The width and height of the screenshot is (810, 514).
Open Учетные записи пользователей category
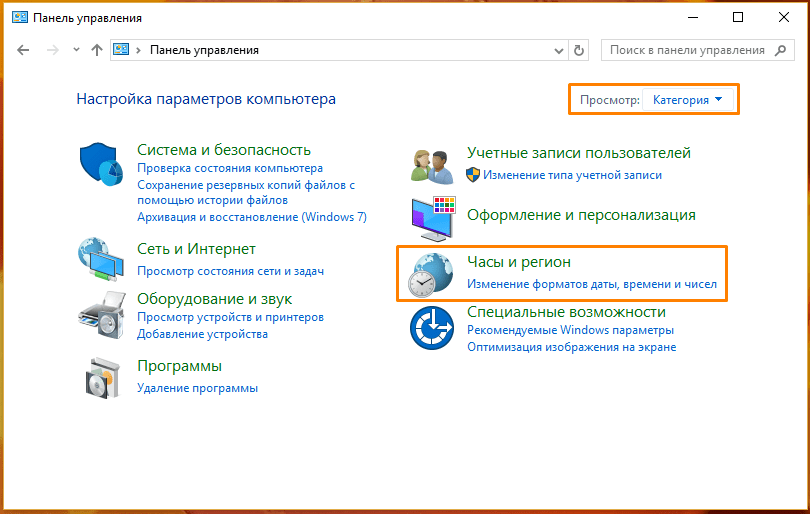coord(579,153)
